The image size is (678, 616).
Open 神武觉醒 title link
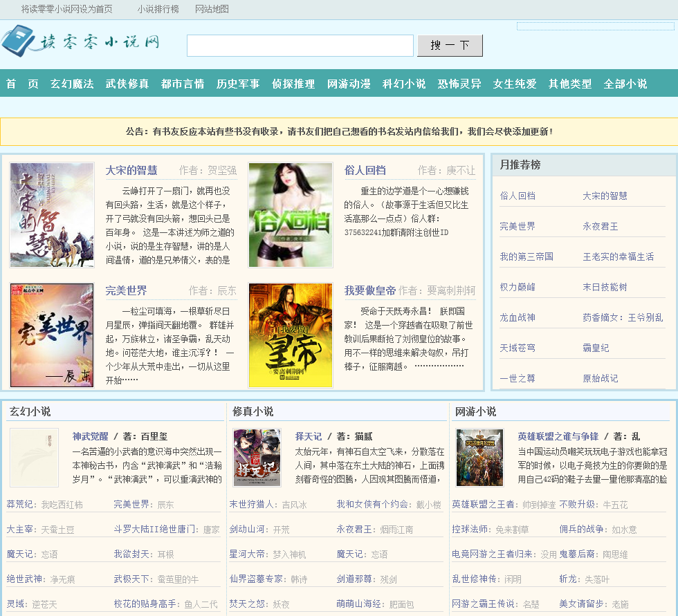click(x=91, y=436)
